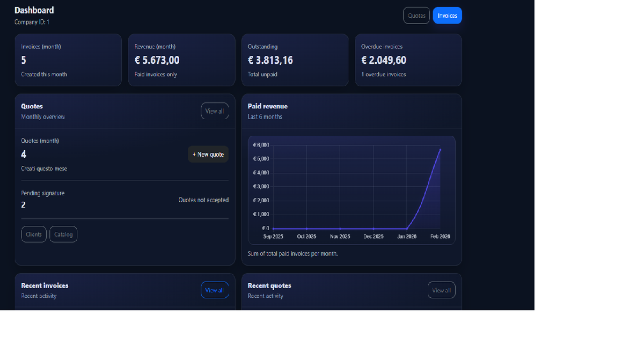Click the Dashboard heading

[34, 10]
